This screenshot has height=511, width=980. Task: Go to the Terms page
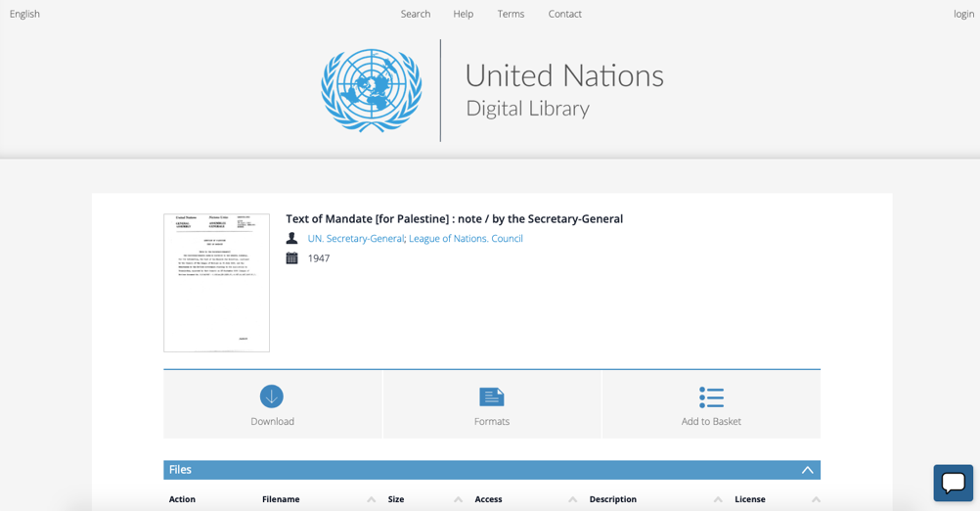pyautogui.click(x=511, y=14)
